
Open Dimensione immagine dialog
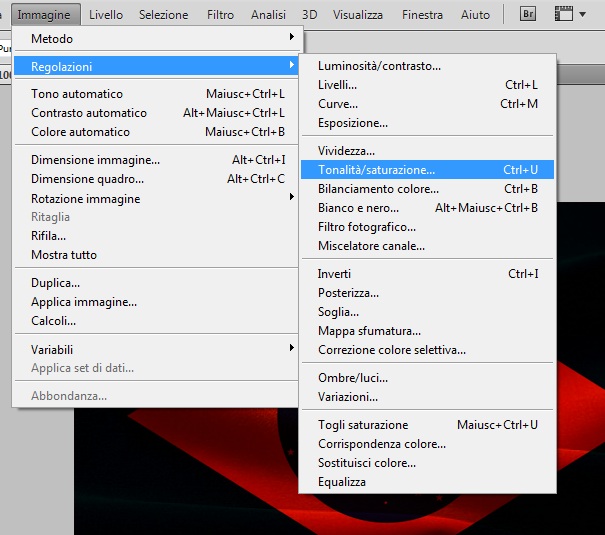pyautogui.click(x=156, y=160)
